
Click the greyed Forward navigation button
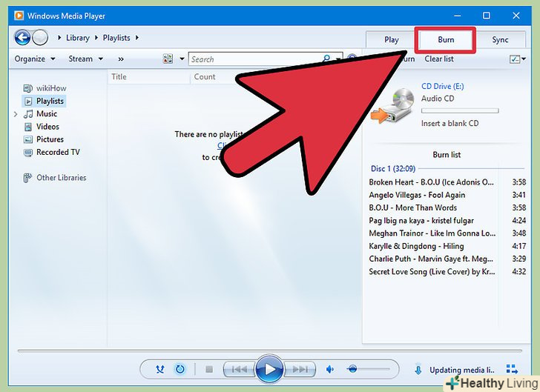point(40,37)
